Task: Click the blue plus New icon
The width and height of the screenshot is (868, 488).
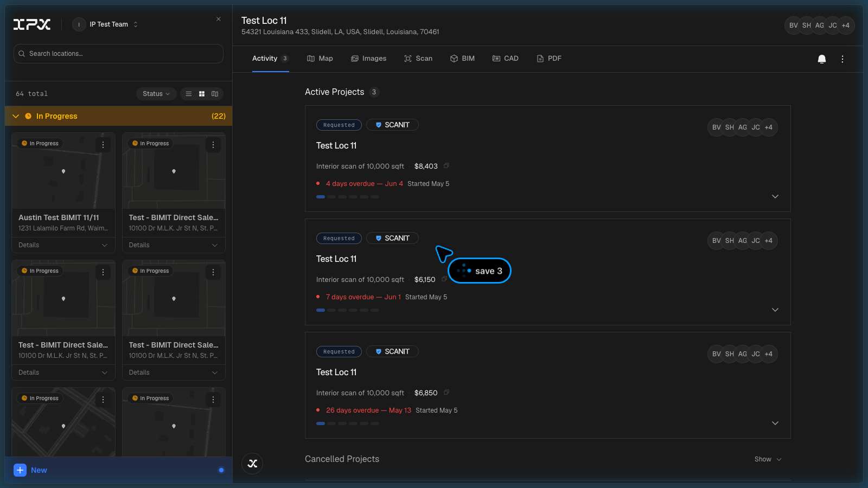Action: click(x=20, y=470)
